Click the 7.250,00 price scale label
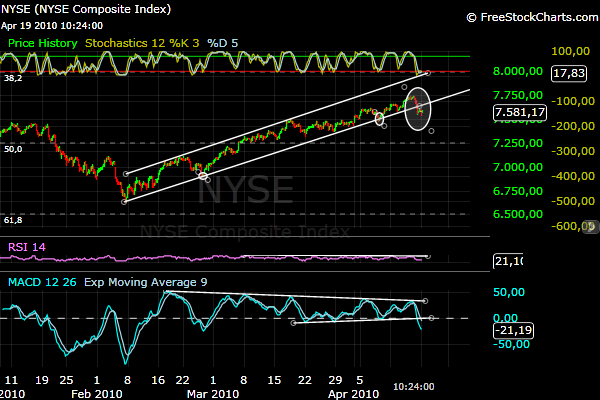This screenshot has width=600, height=400. (518, 143)
